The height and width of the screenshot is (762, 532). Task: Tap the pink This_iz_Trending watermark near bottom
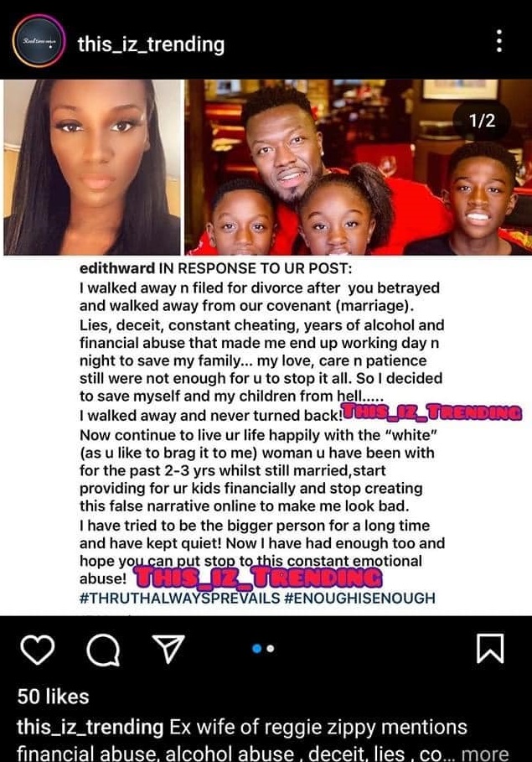point(257,578)
